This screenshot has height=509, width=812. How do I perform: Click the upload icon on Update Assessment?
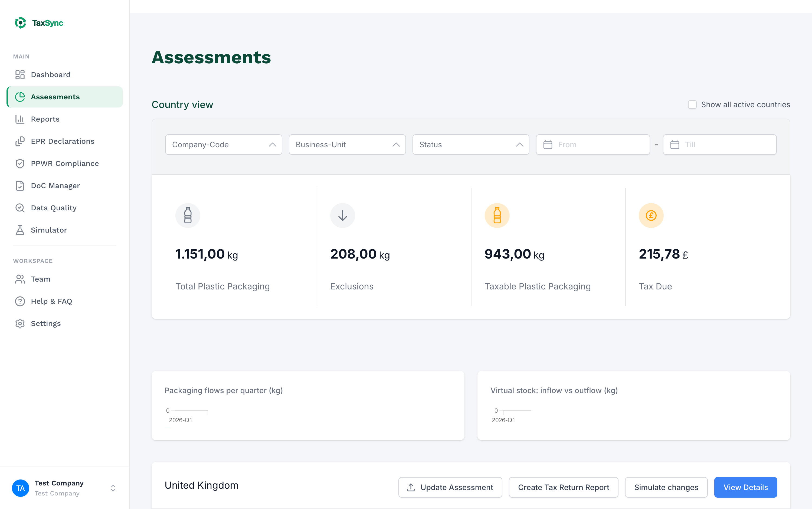pyautogui.click(x=411, y=487)
